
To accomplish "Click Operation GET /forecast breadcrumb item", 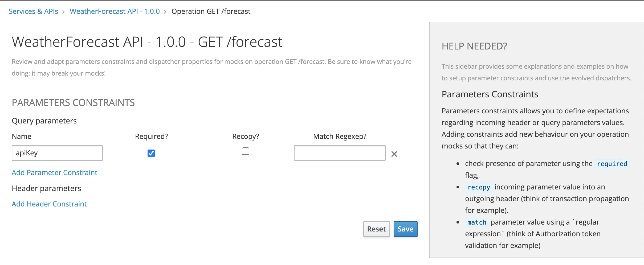I will coord(211,11).
